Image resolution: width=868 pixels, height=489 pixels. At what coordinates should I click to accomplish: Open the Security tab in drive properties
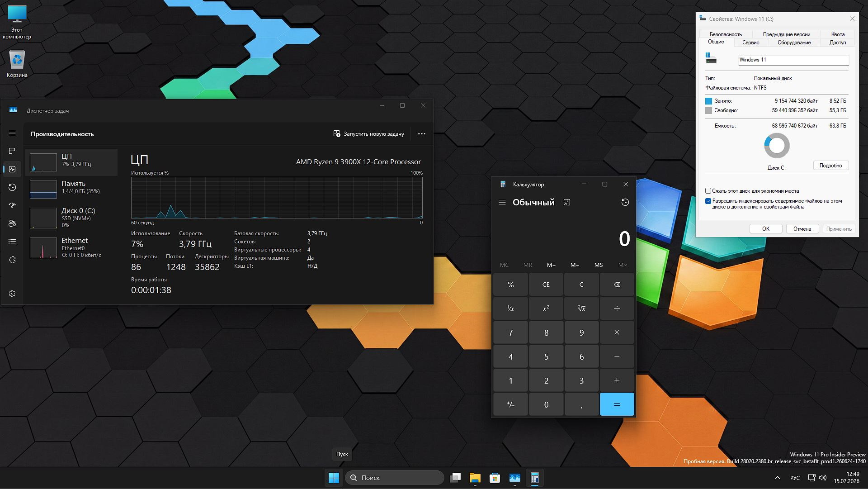click(725, 34)
